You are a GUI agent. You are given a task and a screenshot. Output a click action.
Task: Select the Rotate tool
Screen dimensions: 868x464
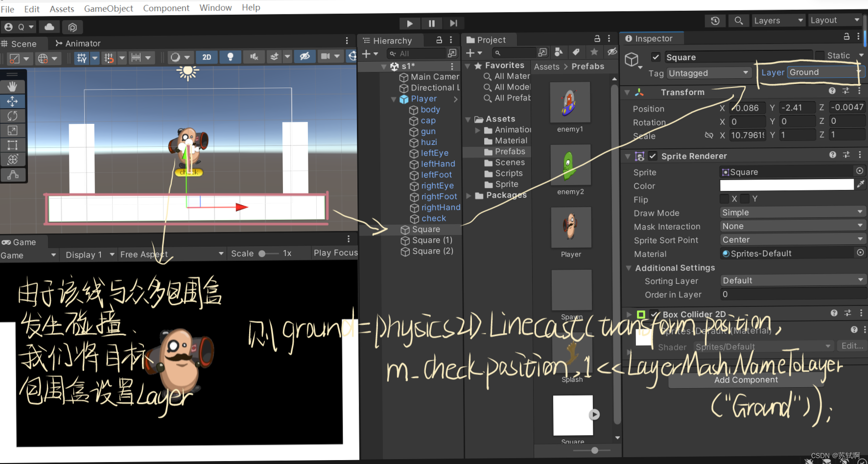click(12, 116)
